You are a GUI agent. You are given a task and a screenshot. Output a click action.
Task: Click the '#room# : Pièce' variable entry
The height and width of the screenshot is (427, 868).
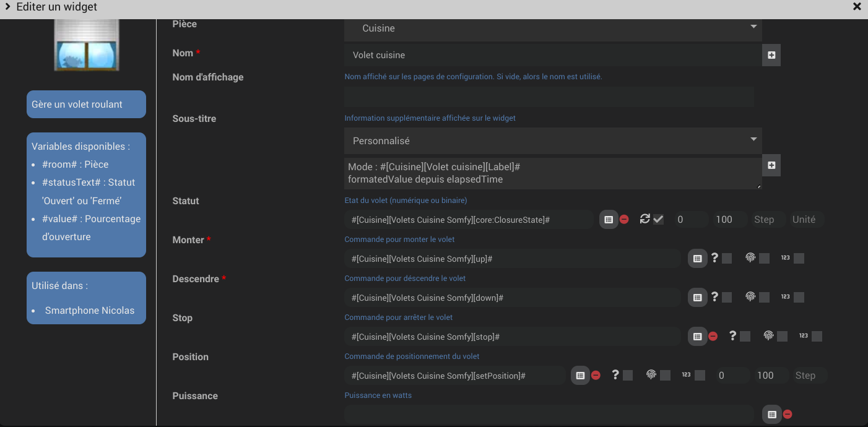tap(75, 165)
